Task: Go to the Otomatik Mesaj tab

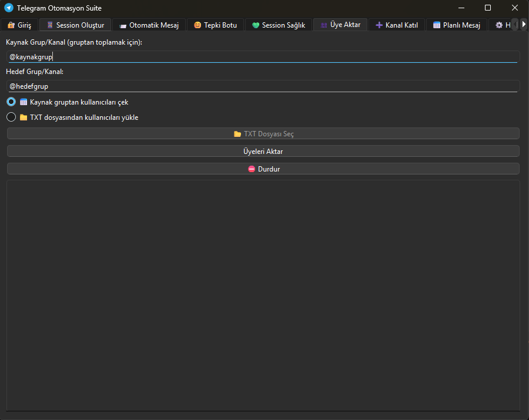Action: pyautogui.click(x=149, y=25)
